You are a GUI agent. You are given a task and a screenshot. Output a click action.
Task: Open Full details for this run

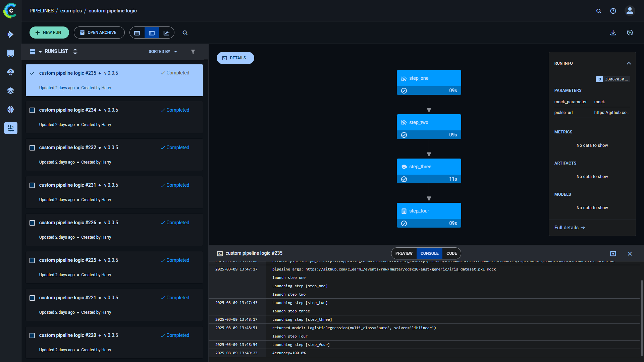569,227
